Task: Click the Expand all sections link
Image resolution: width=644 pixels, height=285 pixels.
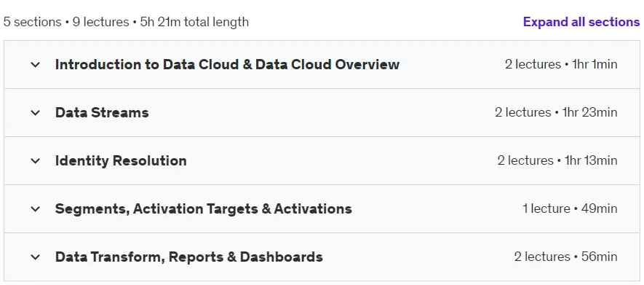Action: [x=581, y=22]
